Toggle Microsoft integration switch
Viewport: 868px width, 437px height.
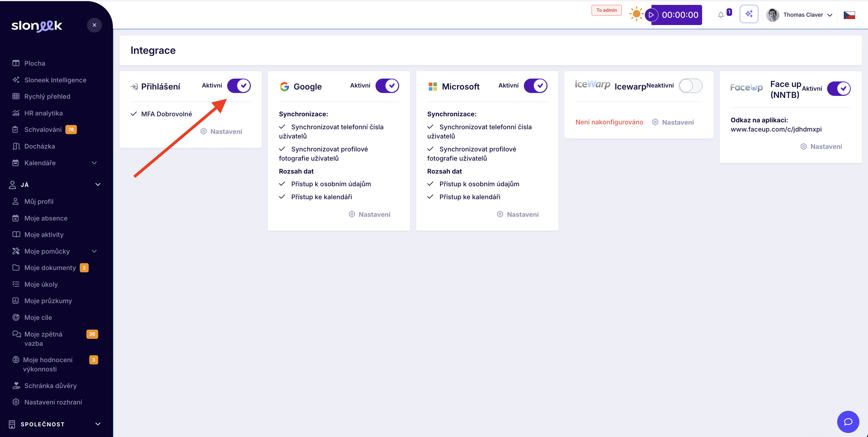pyautogui.click(x=535, y=85)
